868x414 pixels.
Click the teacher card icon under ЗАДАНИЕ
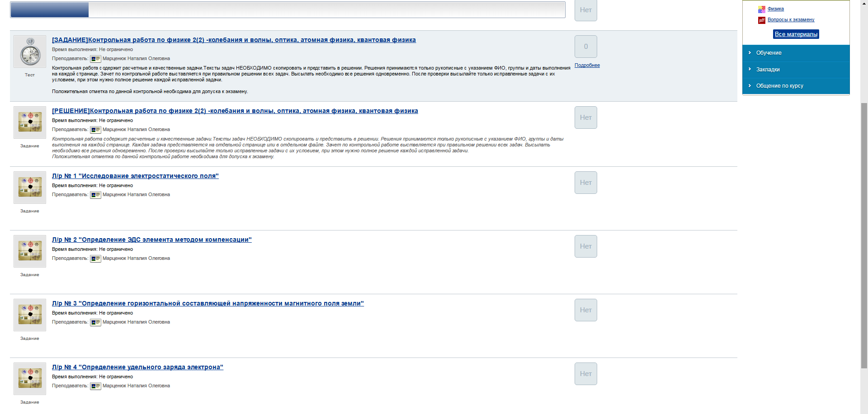click(95, 59)
